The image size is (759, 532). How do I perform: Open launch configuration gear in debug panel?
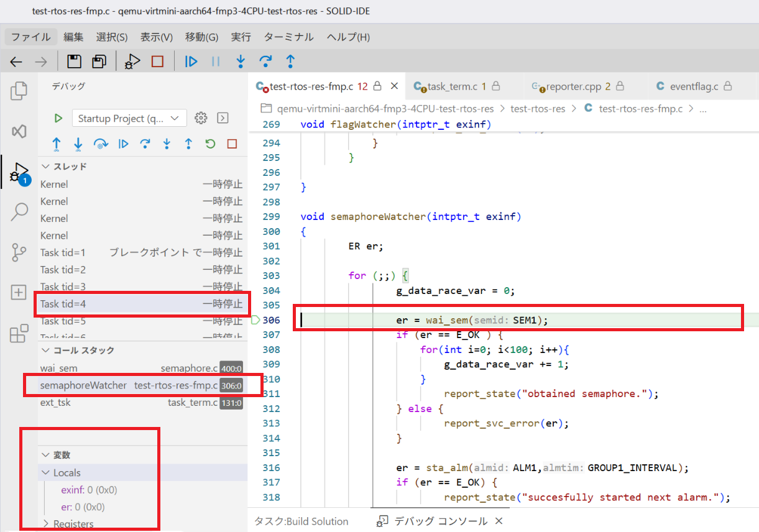pyautogui.click(x=200, y=118)
